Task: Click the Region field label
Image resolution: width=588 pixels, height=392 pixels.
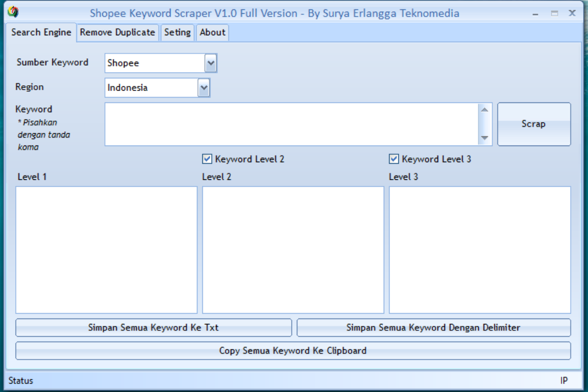Action: click(29, 87)
